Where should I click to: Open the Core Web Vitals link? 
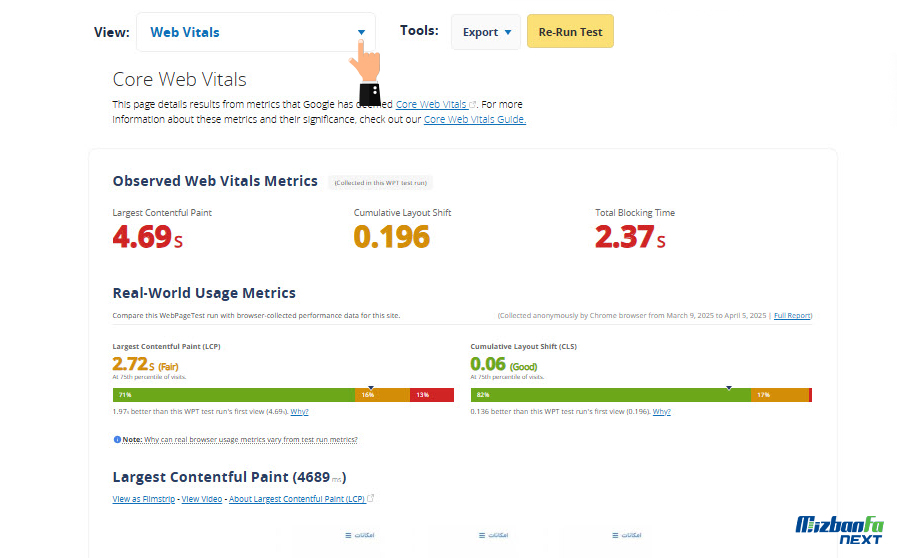click(x=431, y=104)
